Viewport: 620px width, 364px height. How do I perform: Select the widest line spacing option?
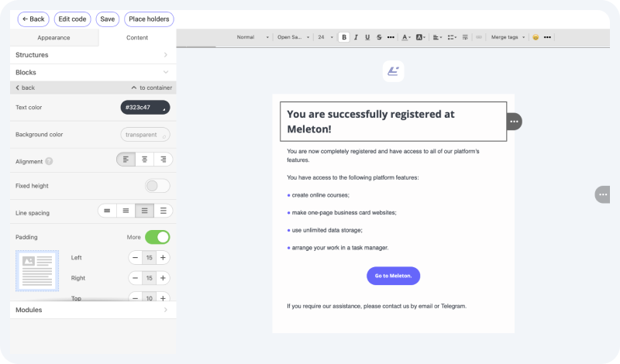click(x=164, y=211)
